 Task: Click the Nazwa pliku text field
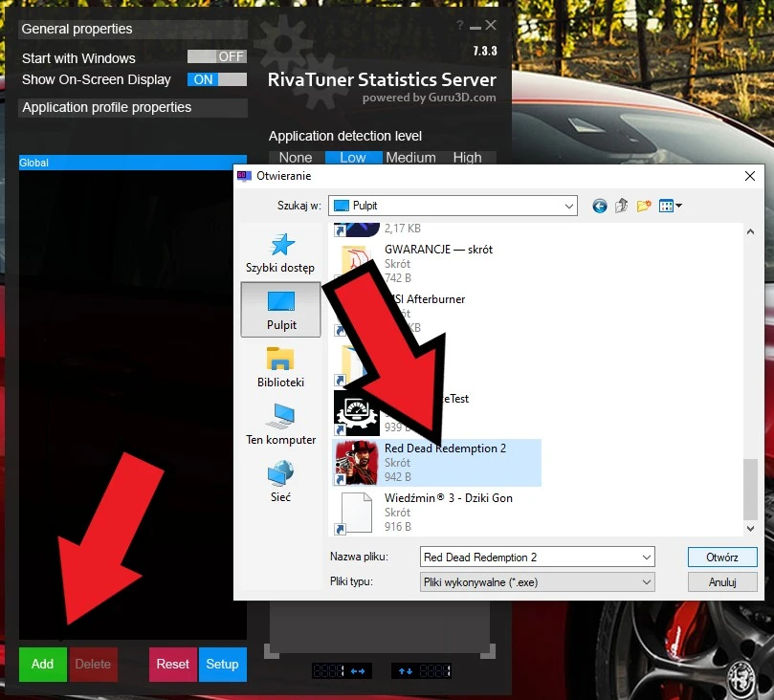(x=529, y=557)
